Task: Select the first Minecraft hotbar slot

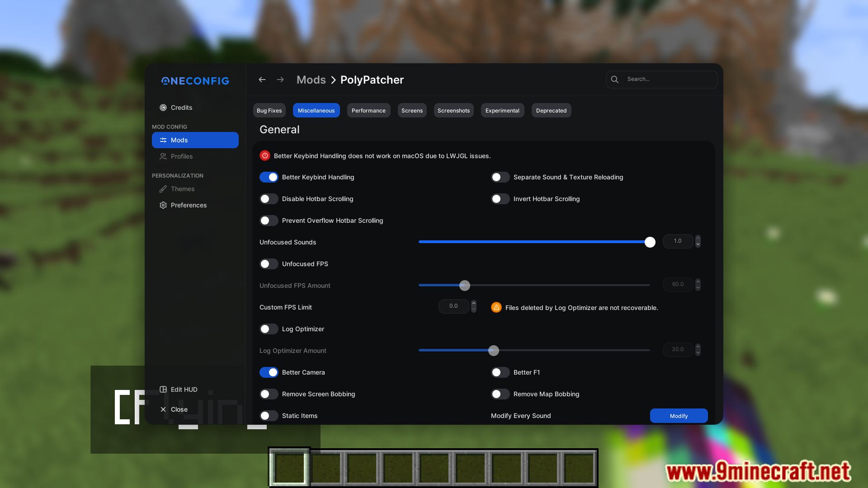Action: pyautogui.click(x=289, y=468)
